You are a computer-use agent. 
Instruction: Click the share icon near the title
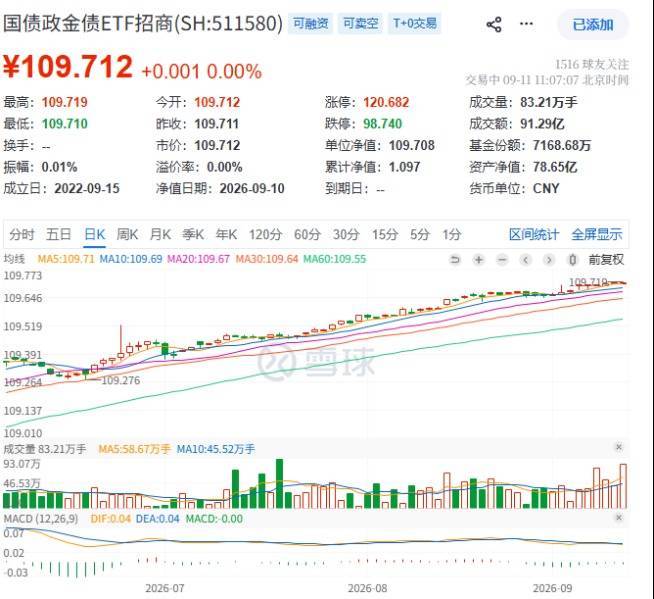[494, 24]
